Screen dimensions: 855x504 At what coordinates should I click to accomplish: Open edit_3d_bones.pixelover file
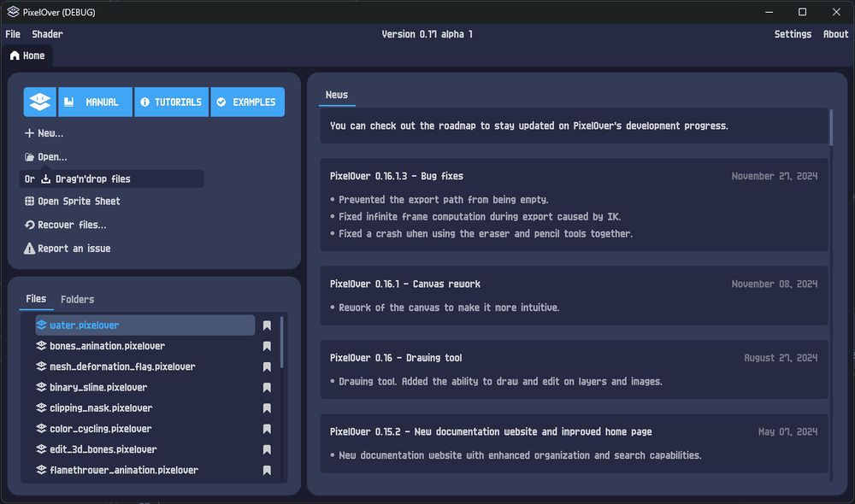145,449
